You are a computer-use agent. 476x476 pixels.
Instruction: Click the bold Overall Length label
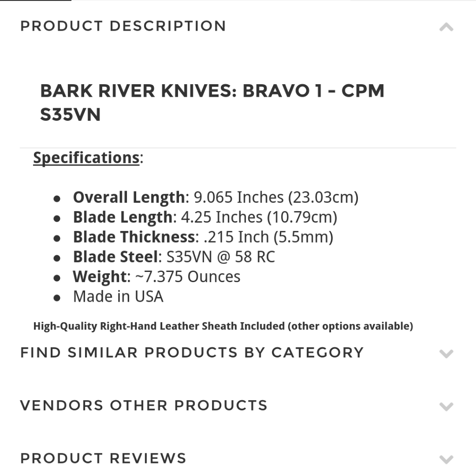click(129, 197)
